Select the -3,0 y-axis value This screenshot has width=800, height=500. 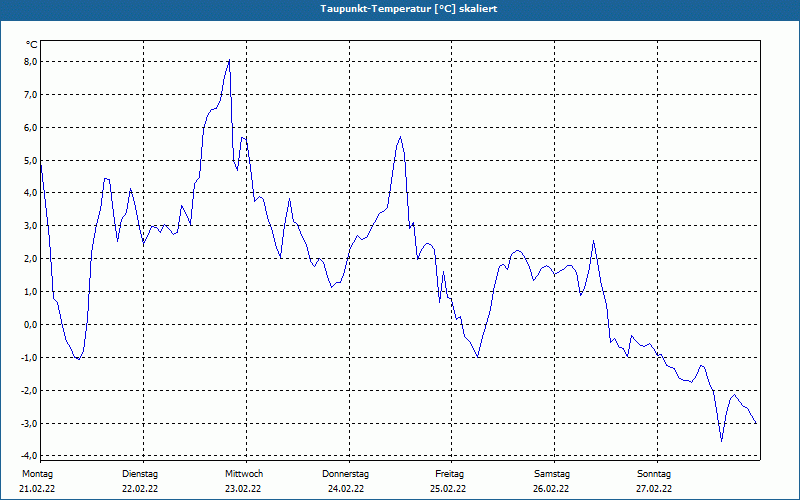[x=30, y=423]
